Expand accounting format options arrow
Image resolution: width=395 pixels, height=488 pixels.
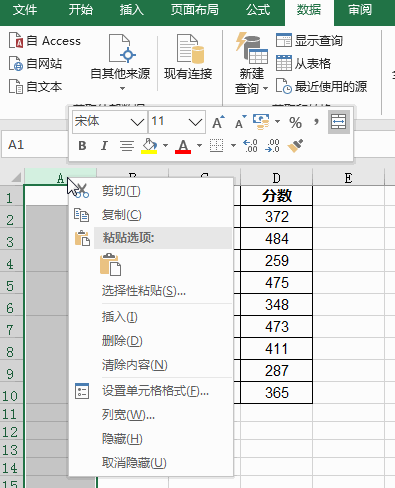pos(277,122)
